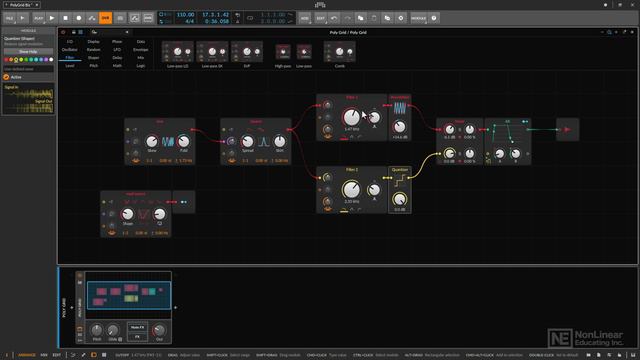The height and width of the screenshot is (360, 640).
Task: Click the Quantizer module step icon
Action: coord(400,181)
